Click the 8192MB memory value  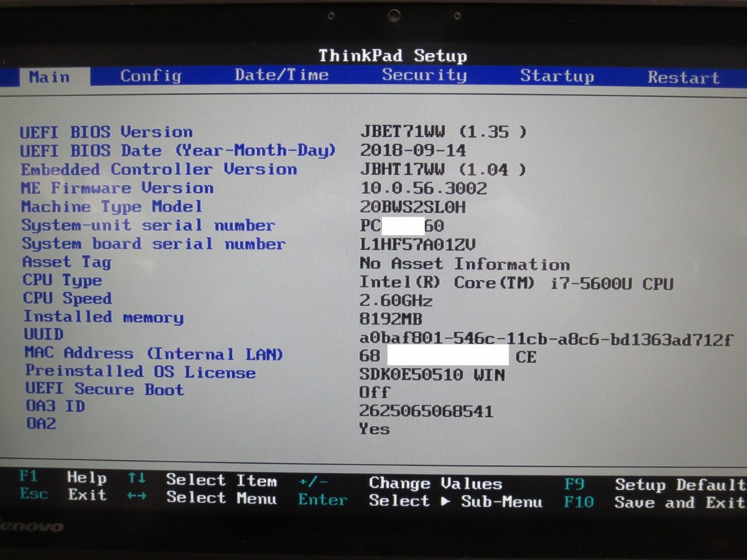[x=391, y=319]
